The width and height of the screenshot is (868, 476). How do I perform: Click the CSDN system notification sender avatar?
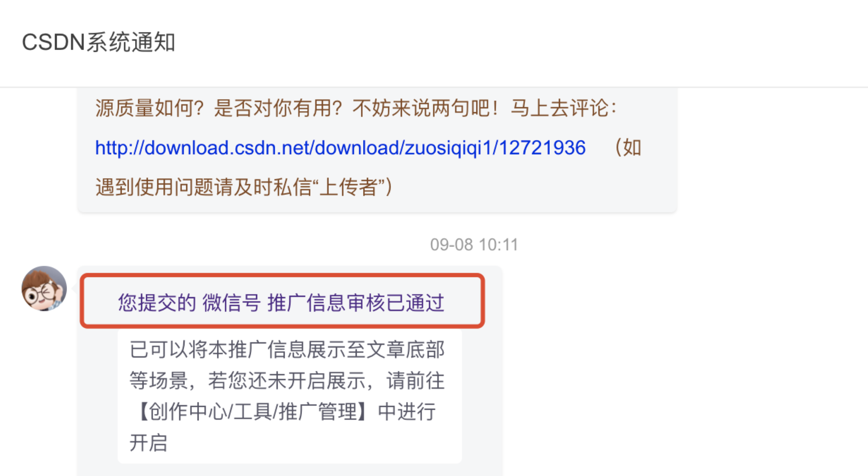pyautogui.click(x=44, y=288)
